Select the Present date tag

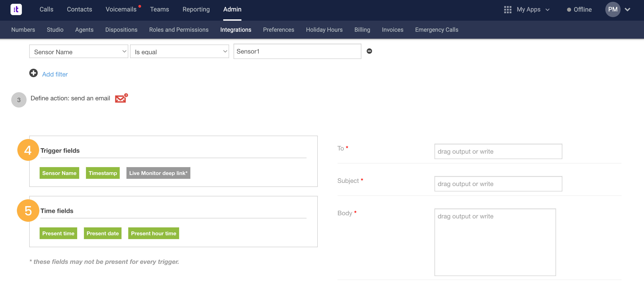(103, 233)
